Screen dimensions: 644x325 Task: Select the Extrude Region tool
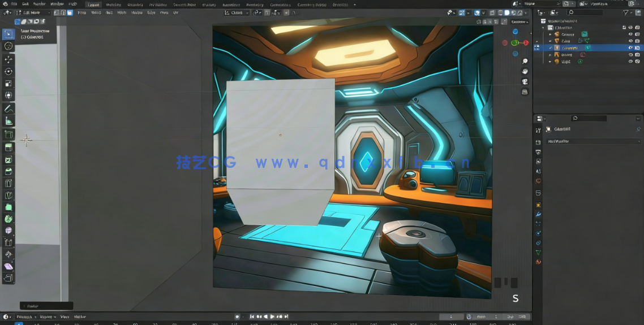point(8,148)
